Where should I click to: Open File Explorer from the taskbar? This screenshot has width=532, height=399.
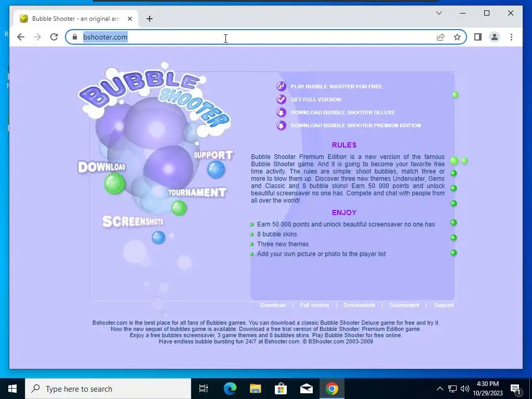click(x=255, y=389)
